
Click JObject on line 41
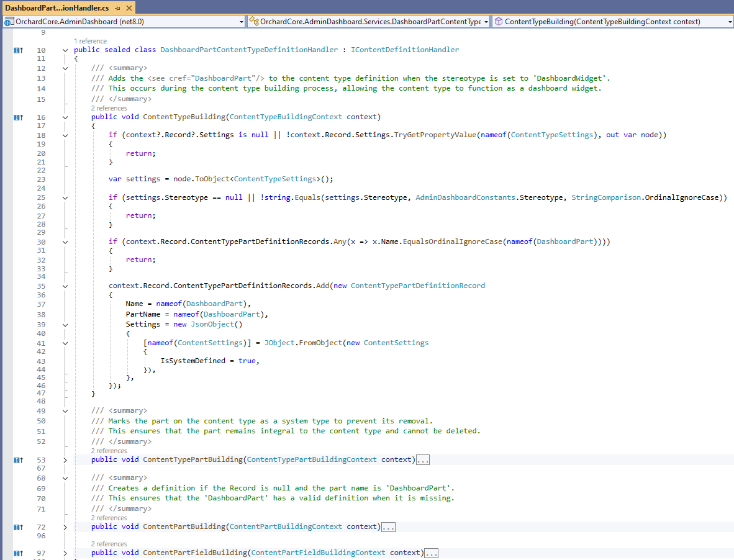click(279, 343)
